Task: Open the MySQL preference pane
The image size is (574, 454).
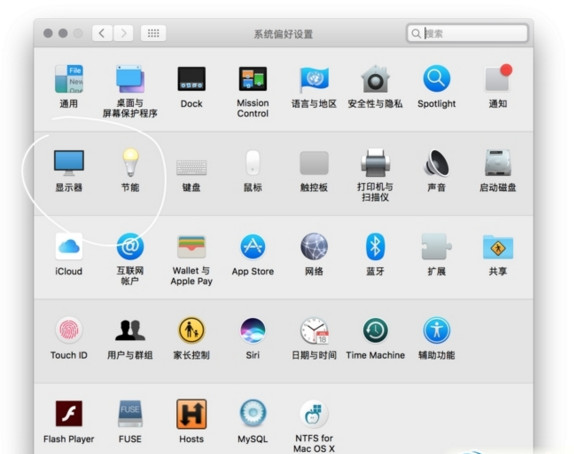Action: [x=253, y=413]
